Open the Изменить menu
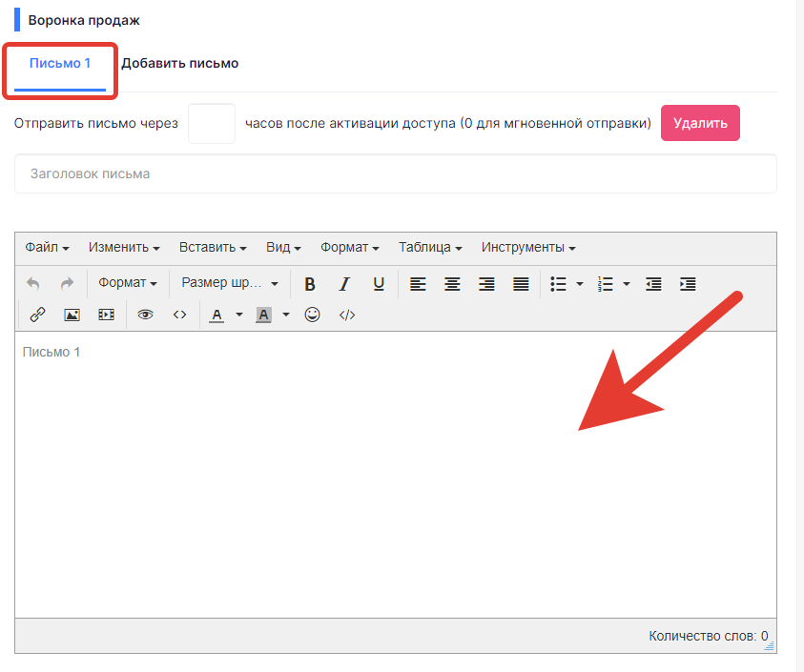Image resolution: width=804 pixels, height=672 pixels. [124, 247]
